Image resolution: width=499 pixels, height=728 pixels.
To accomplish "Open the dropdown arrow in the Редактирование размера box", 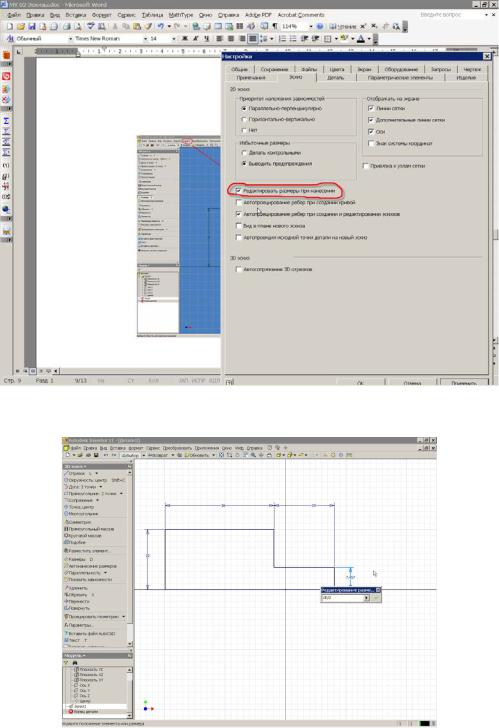I will tap(366, 598).
